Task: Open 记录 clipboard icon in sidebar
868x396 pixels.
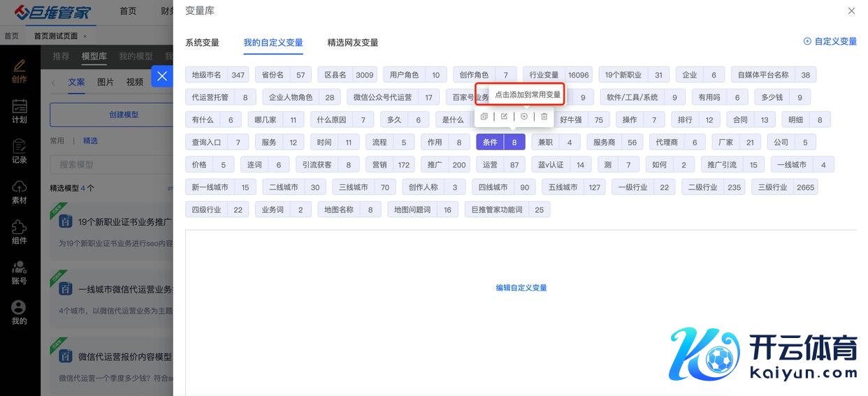Action: 19,152
